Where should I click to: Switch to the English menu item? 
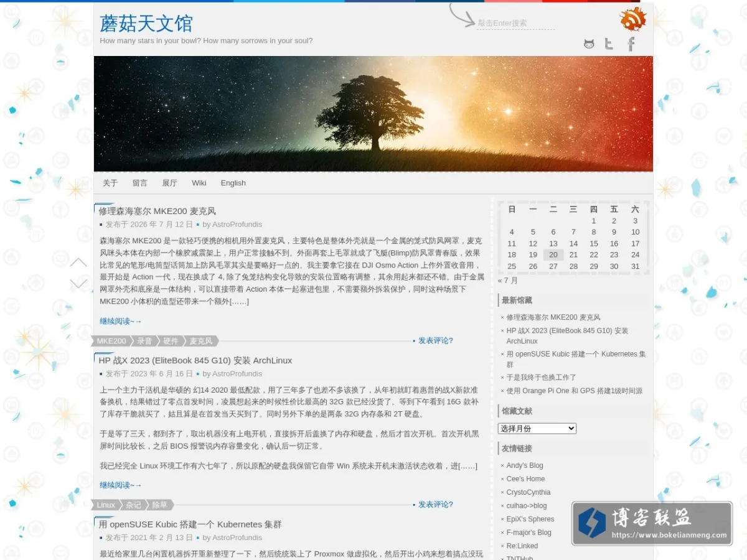[233, 183]
